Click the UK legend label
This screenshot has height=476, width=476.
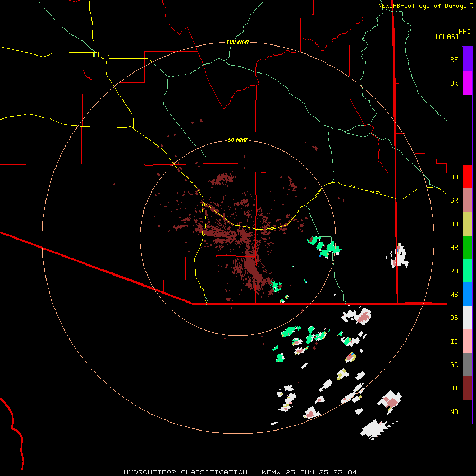click(454, 83)
